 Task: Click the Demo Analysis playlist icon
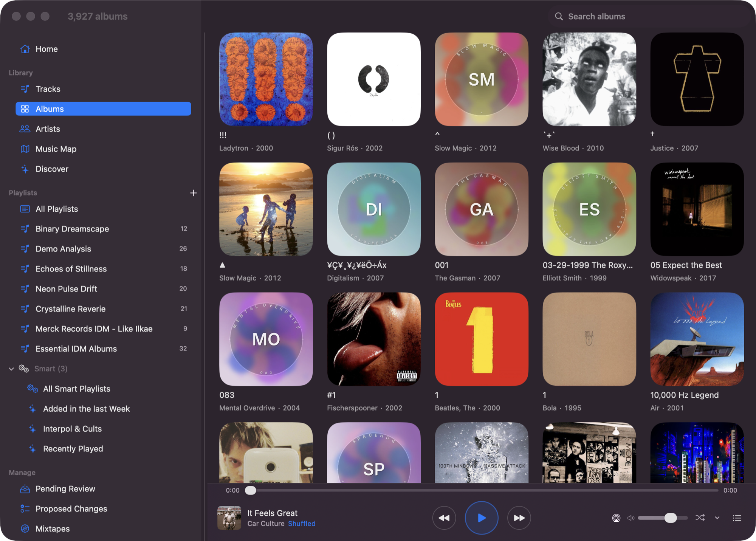[25, 249]
